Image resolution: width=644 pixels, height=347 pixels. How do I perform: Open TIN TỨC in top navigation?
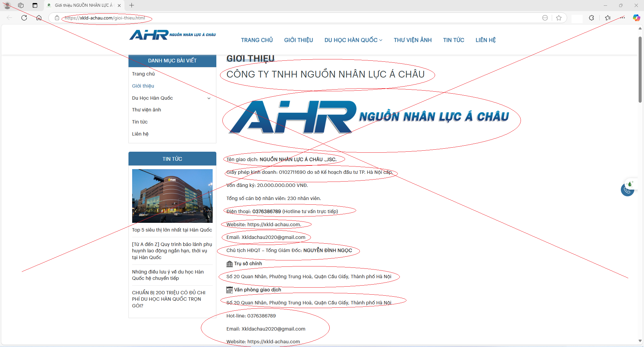coord(453,40)
